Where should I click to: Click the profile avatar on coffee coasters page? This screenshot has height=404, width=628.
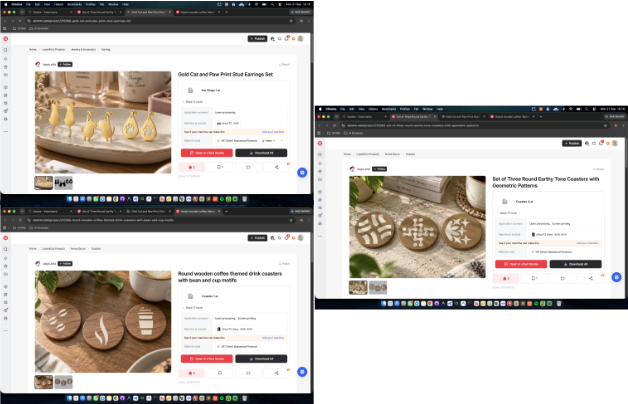(301, 238)
